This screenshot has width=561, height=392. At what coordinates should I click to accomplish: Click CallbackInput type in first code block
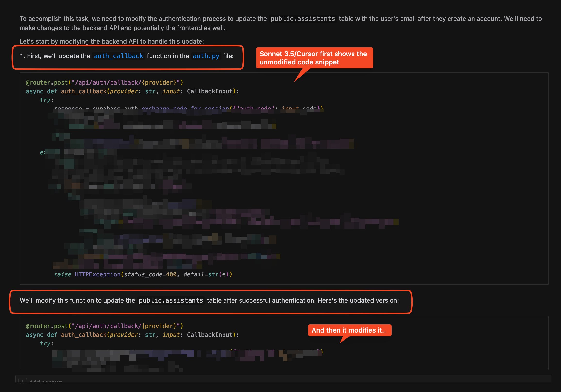click(210, 91)
